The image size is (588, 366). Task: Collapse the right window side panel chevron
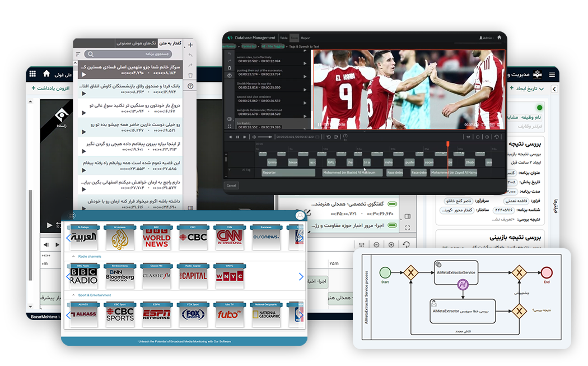(x=554, y=89)
